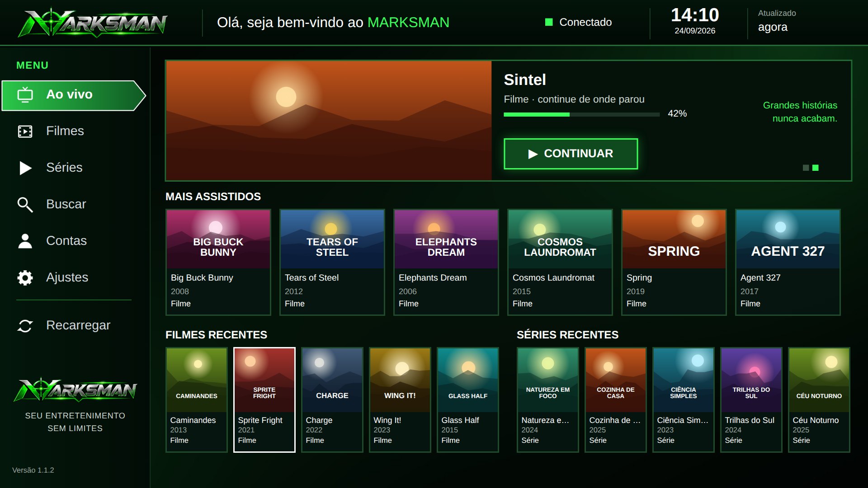Select the Ajustes menu label

[67, 277]
